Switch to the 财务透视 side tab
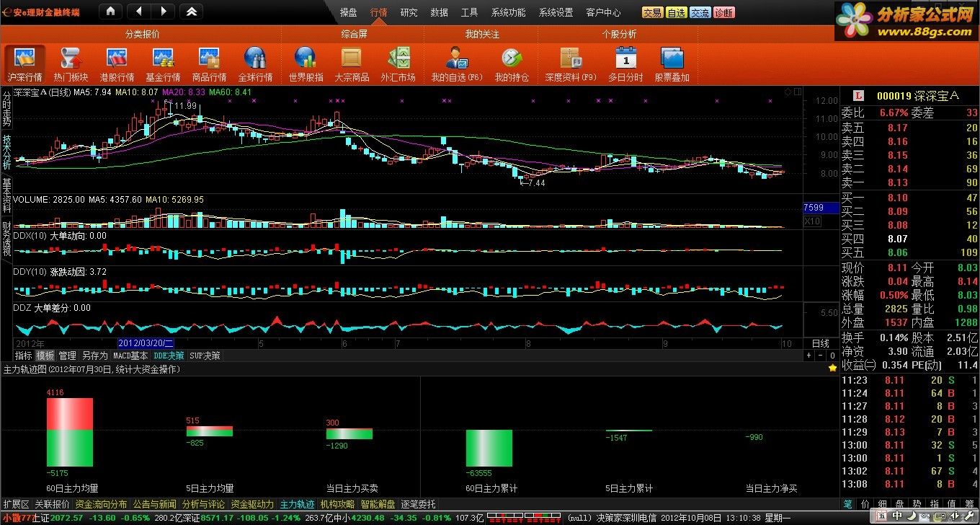Viewport: 980px width, 525px height. 6,239
